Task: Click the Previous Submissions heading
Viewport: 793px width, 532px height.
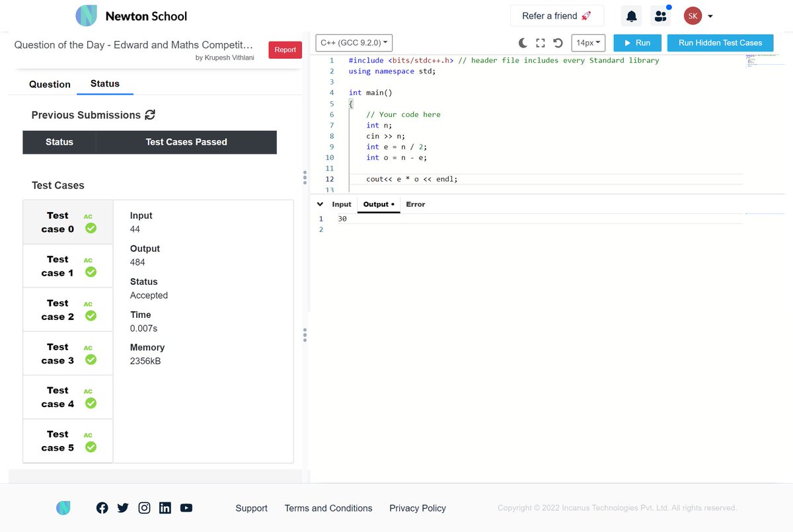Action: pyautogui.click(x=86, y=115)
